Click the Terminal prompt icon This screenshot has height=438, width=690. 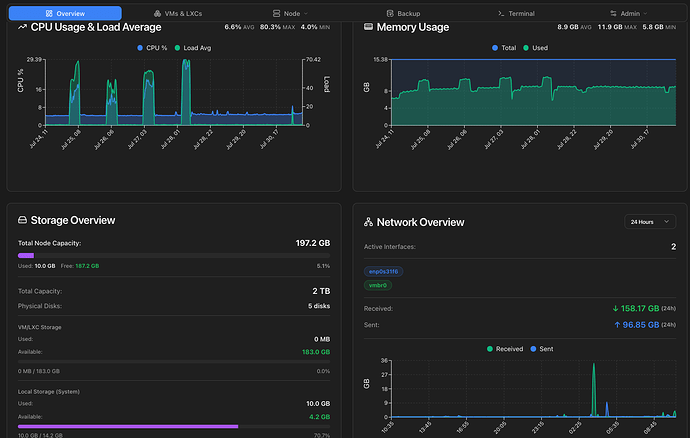tap(501, 14)
